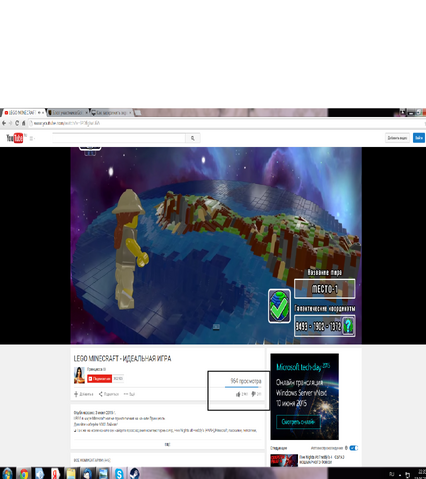Click the Share button below video
Viewport: 426px width, 479px height.
[109, 394]
